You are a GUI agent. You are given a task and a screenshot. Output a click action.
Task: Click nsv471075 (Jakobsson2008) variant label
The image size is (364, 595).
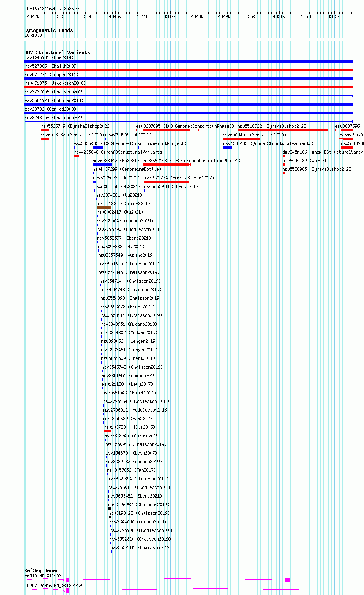(55, 83)
